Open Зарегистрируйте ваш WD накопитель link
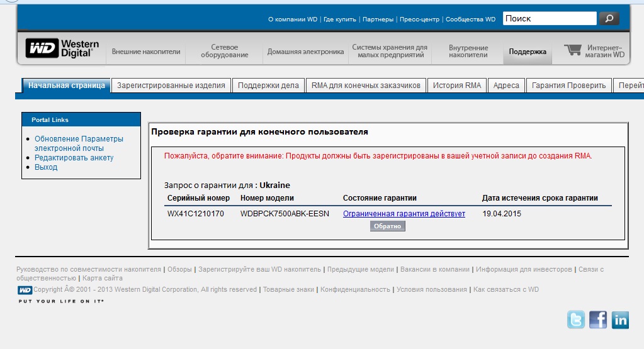This screenshot has width=644, height=349. (x=259, y=269)
